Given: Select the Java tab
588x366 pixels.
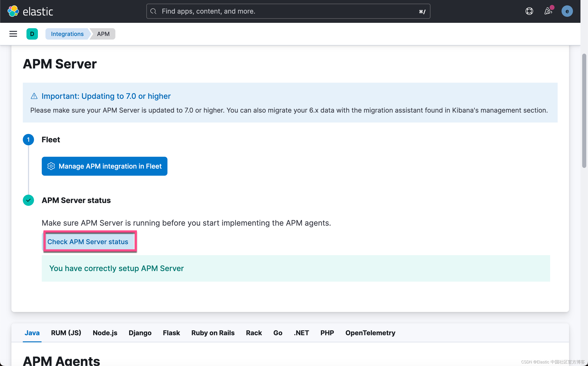Looking at the screenshot, I should point(32,333).
